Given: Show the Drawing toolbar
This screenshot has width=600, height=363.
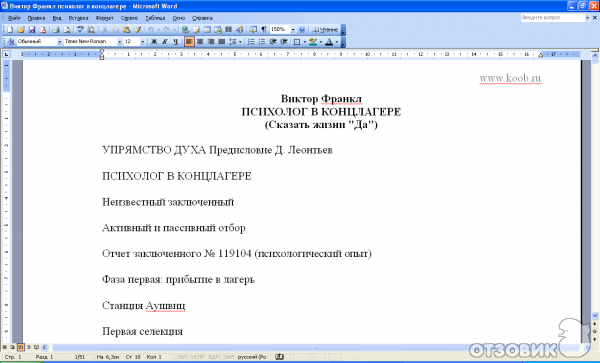Looking at the screenshot, I should pos(240,29).
